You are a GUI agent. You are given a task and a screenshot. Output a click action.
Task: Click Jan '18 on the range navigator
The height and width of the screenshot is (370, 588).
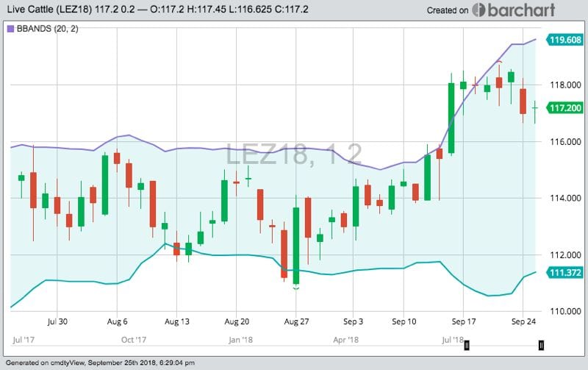pyautogui.click(x=240, y=340)
